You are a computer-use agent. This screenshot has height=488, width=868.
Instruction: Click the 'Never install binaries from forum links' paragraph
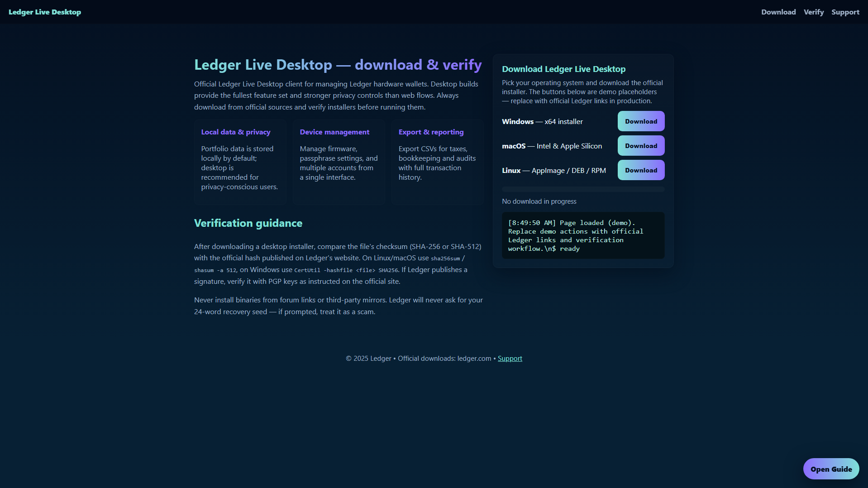(339, 306)
